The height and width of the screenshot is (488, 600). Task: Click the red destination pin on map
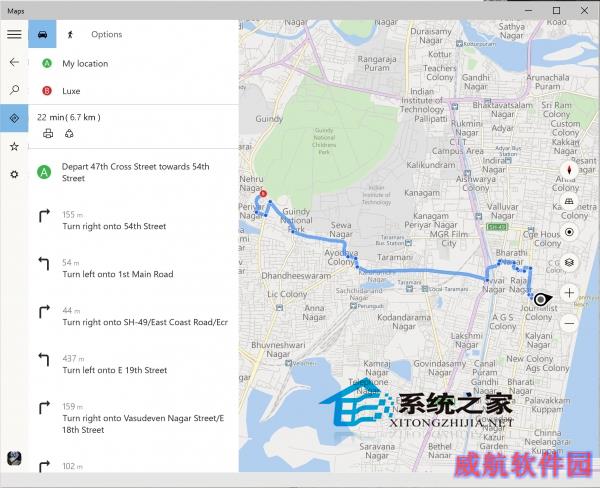263,194
